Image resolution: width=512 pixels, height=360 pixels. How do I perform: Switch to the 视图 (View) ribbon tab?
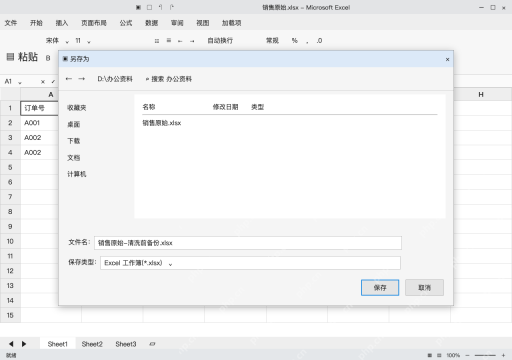[x=203, y=23]
